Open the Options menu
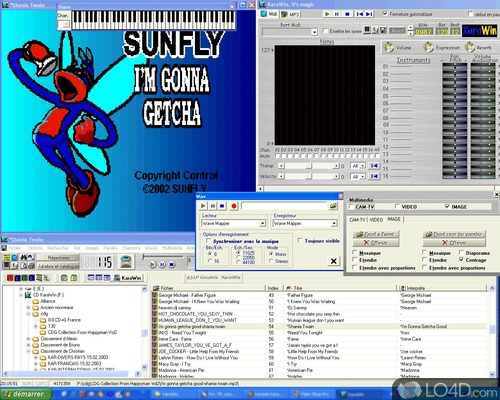 [x=35, y=248]
